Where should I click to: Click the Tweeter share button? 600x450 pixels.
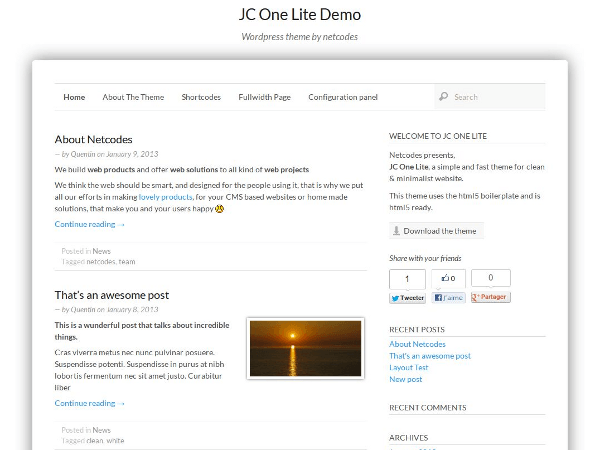(407, 297)
